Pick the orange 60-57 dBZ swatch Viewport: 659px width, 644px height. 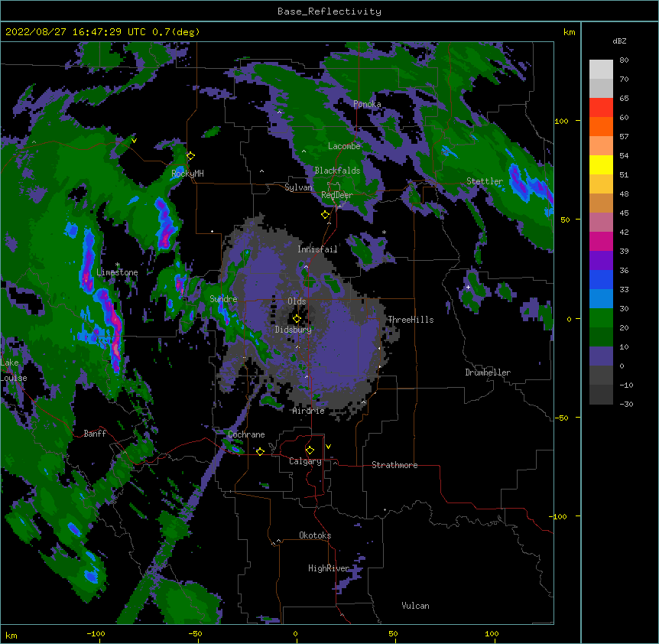(x=601, y=126)
